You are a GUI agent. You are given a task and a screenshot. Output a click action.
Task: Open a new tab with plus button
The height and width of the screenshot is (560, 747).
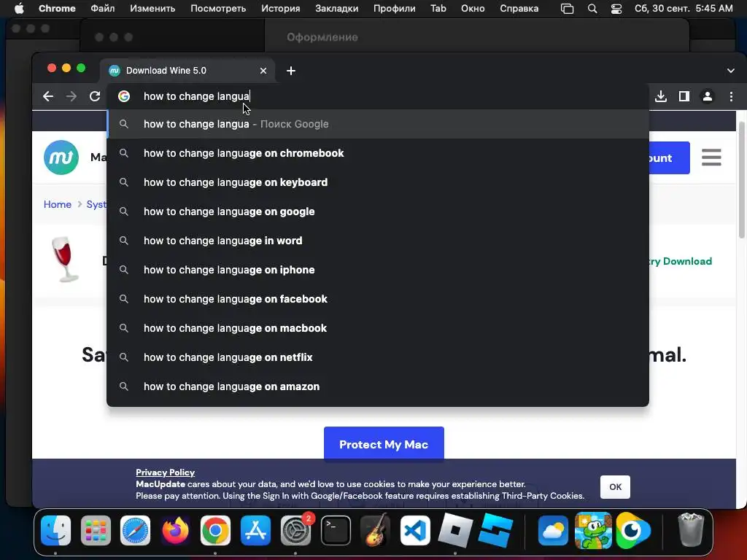[291, 71]
